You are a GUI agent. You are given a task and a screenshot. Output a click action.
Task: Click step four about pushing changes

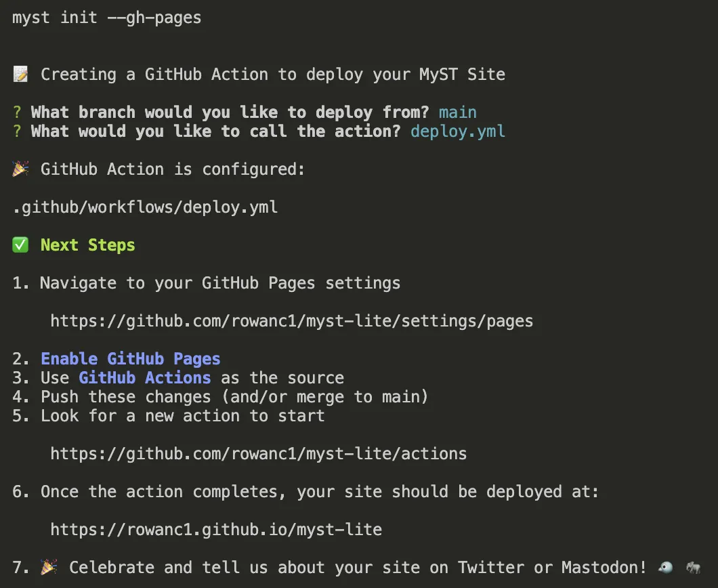(x=234, y=396)
